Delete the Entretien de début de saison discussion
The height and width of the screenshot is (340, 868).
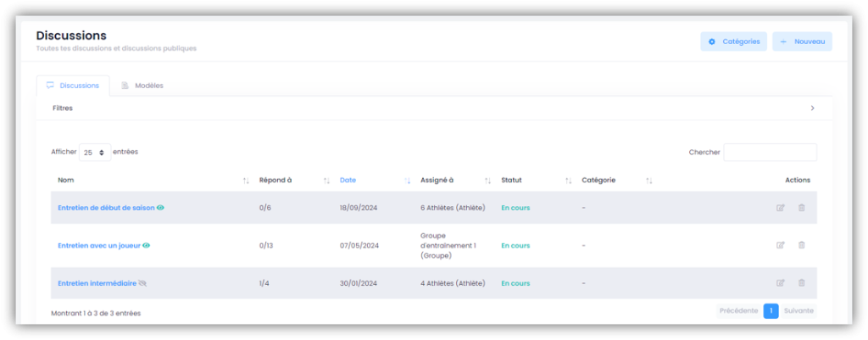point(801,208)
